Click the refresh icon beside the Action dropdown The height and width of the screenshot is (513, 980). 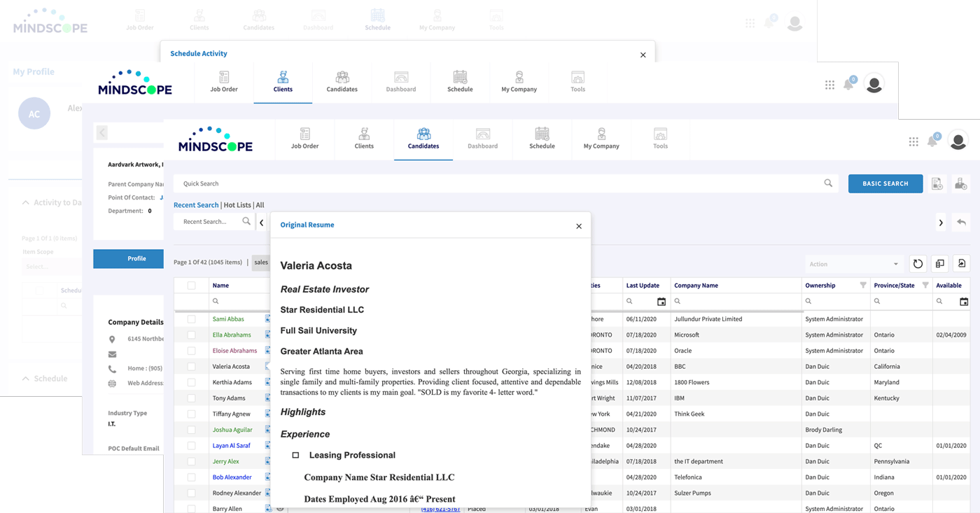tap(918, 264)
